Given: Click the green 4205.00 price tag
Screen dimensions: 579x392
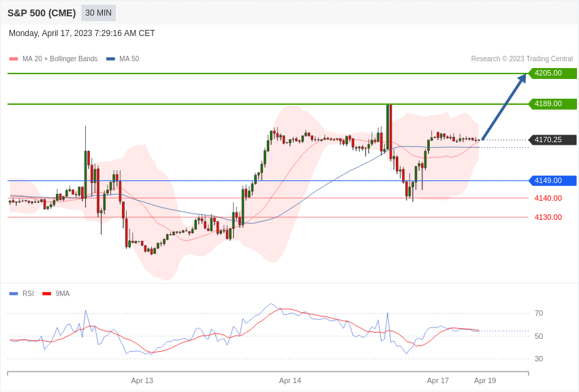Looking at the screenshot, I should point(553,73).
